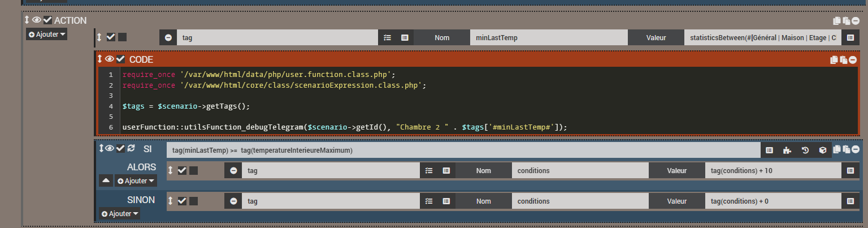Click the puzzle piece icon in SI row
The width and height of the screenshot is (868, 228).
point(787,150)
